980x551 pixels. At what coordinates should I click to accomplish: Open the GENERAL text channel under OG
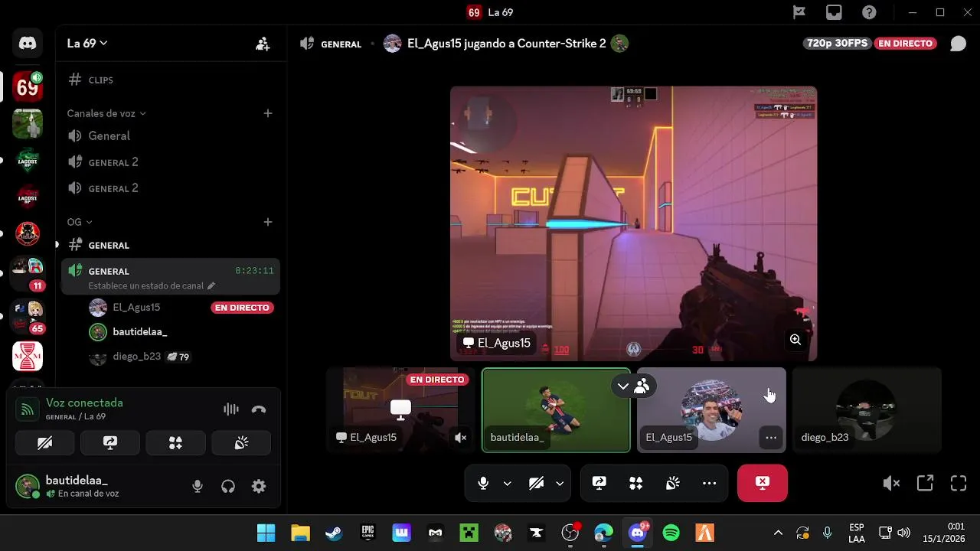[171, 245]
